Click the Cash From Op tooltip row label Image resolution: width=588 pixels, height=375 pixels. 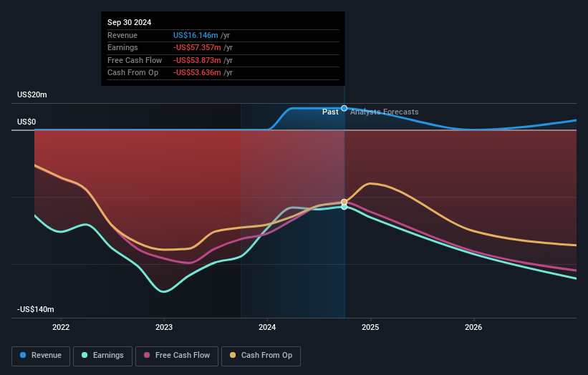(132, 73)
